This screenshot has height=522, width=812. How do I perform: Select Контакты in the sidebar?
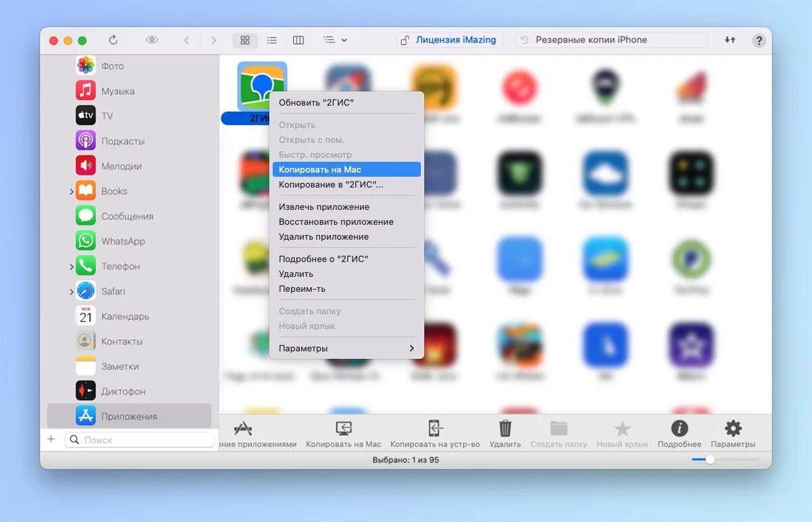point(129,341)
